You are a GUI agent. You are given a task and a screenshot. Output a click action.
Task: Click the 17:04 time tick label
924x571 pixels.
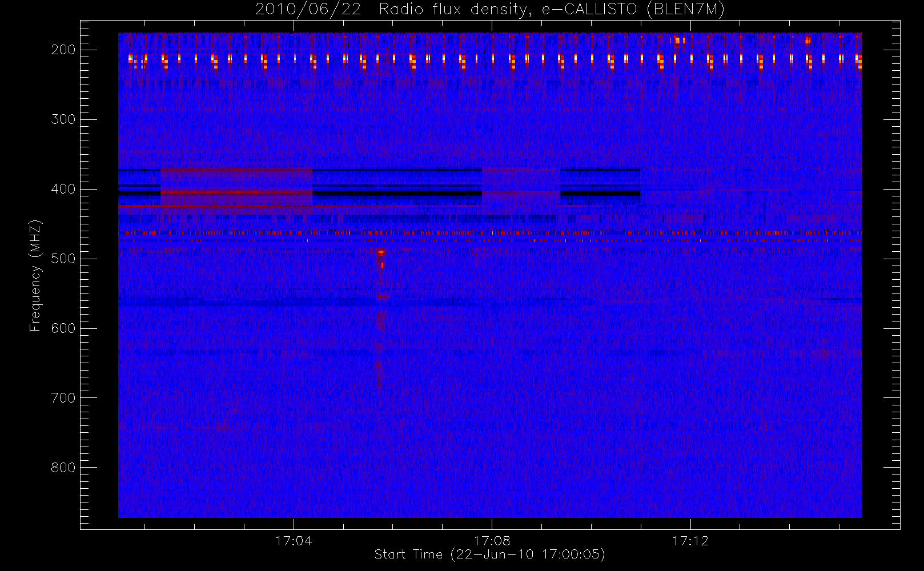(x=294, y=541)
